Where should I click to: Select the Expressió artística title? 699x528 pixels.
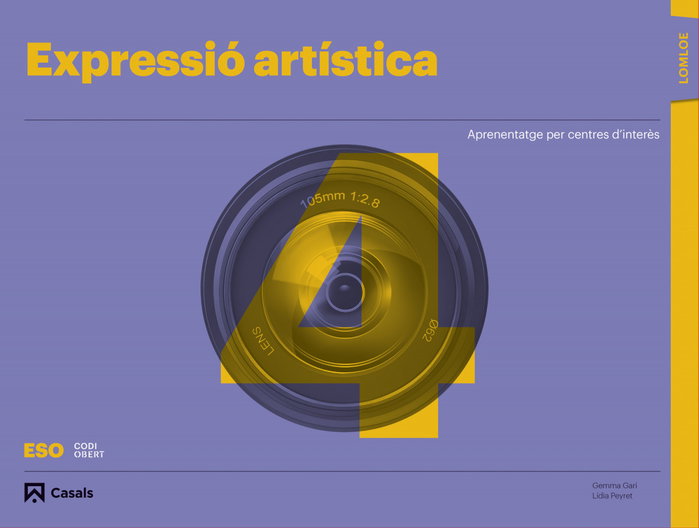pos(232,60)
